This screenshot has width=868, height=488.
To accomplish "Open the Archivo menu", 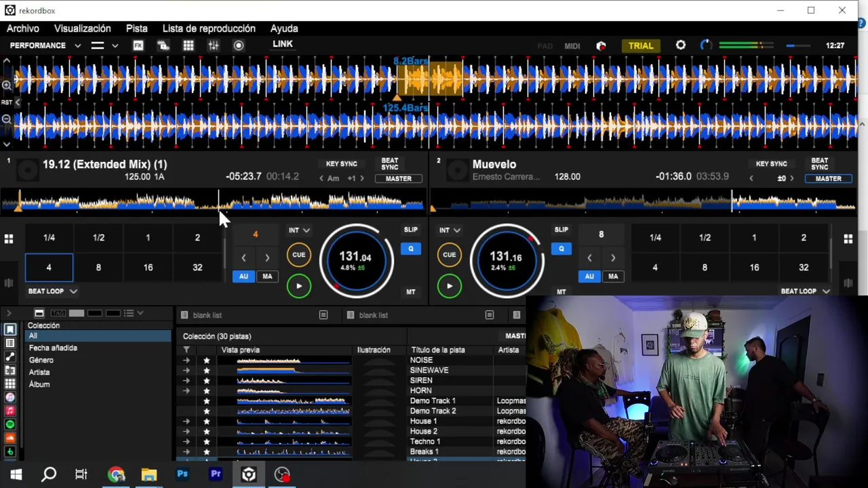I will [x=23, y=28].
